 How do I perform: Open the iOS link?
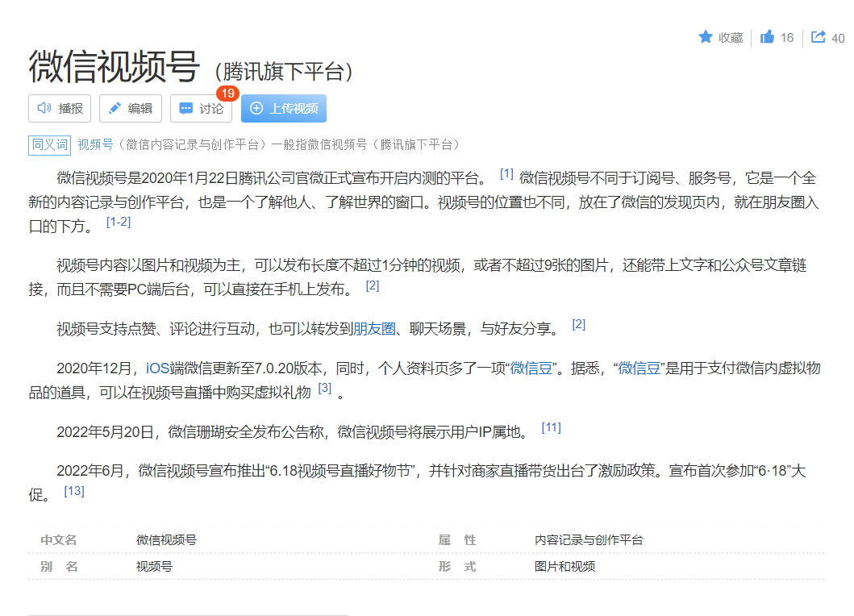(x=157, y=368)
